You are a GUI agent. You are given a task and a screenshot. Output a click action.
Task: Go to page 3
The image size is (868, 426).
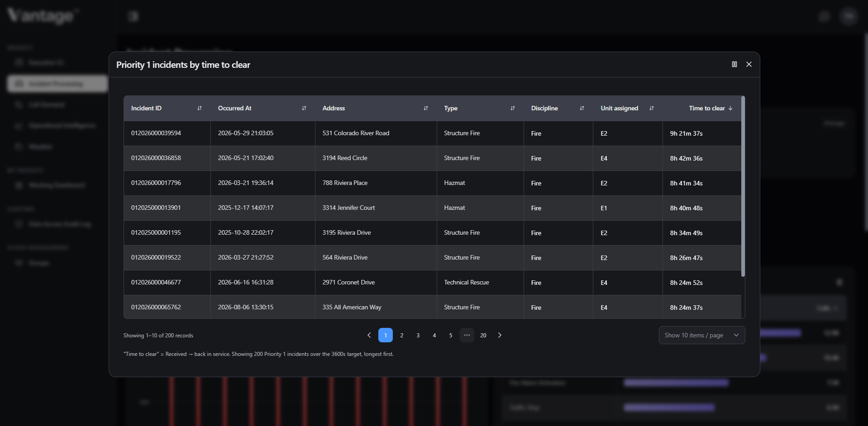pyautogui.click(x=418, y=335)
